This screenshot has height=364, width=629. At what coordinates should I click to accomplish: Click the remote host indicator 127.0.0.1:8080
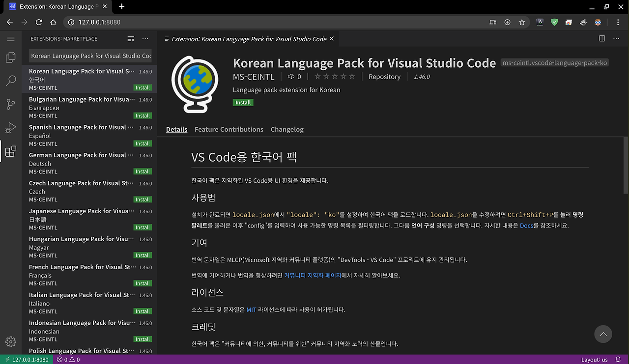(27, 360)
